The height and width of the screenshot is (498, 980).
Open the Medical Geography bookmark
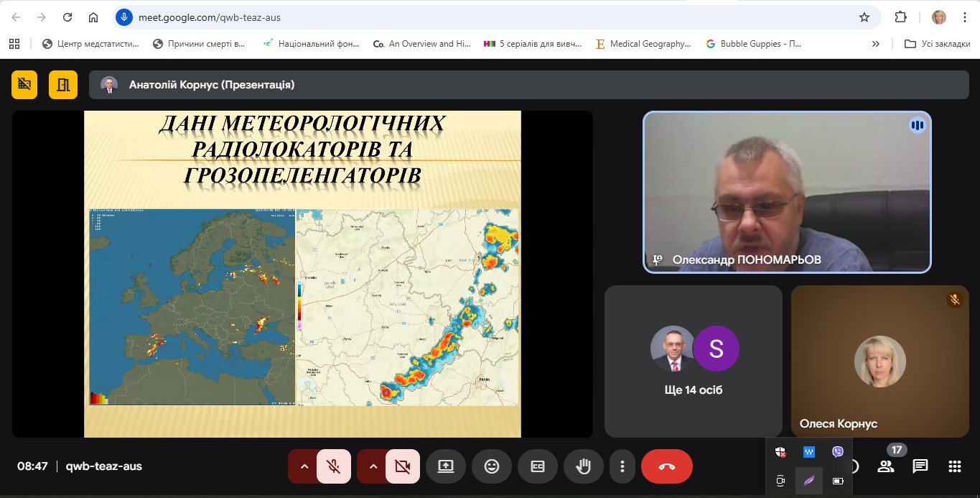click(643, 44)
